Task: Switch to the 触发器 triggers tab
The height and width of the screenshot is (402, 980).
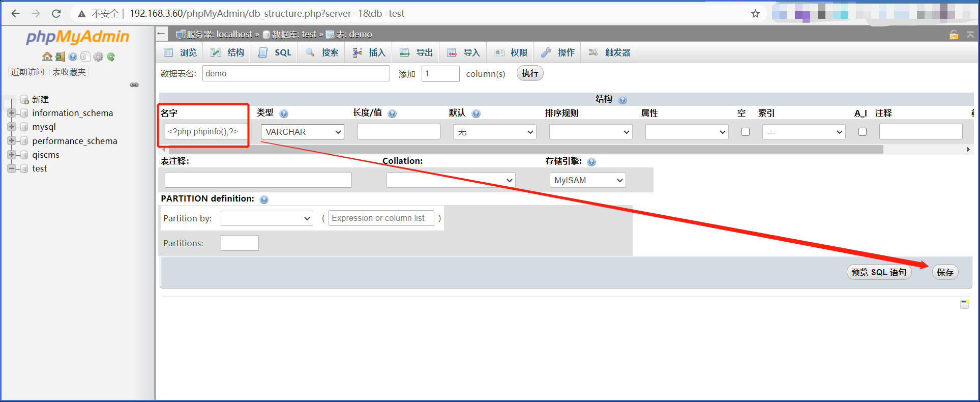Action: click(609, 52)
